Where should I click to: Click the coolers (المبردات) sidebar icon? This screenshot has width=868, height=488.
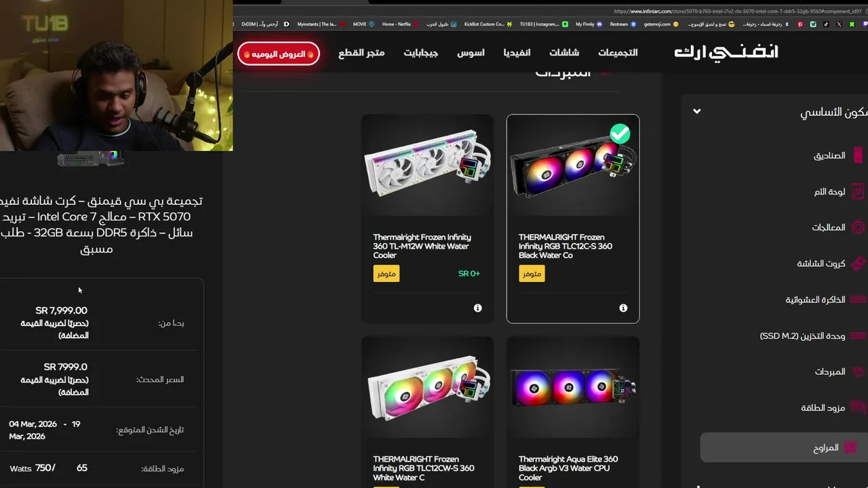click(x=858, y=371)
